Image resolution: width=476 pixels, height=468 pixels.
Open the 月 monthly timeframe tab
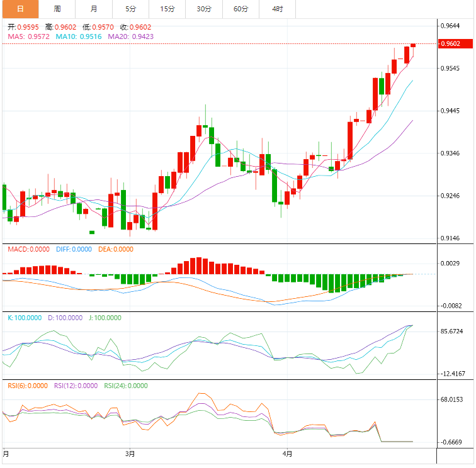(x=94, y=9)
